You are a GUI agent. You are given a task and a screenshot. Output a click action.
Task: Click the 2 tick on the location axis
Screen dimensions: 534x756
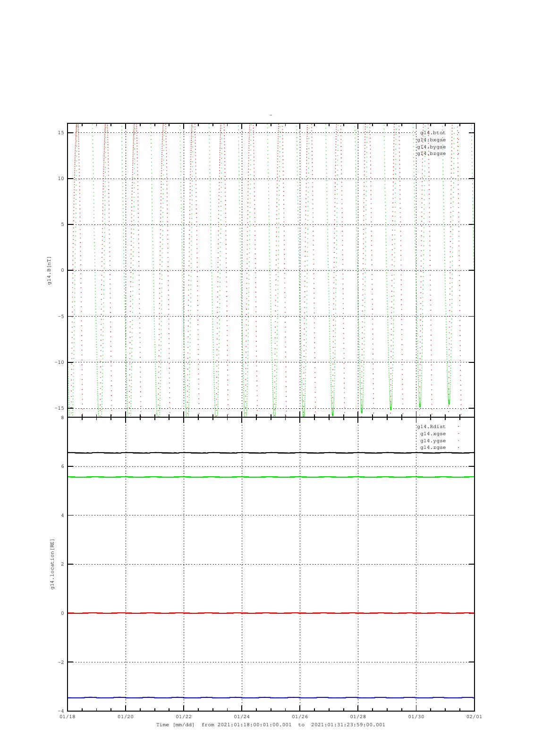click(62, 564)
